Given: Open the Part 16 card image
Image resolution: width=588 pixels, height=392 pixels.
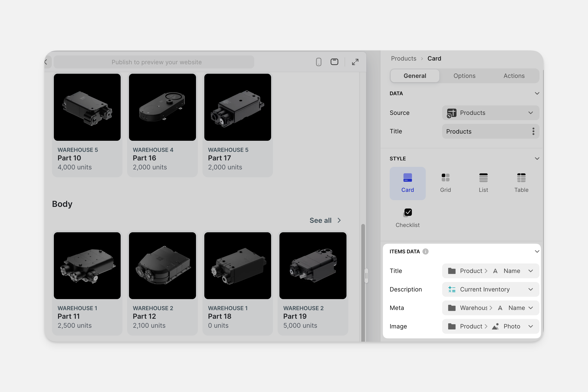Looking at the screenshot, I should (x=162, y=107).
